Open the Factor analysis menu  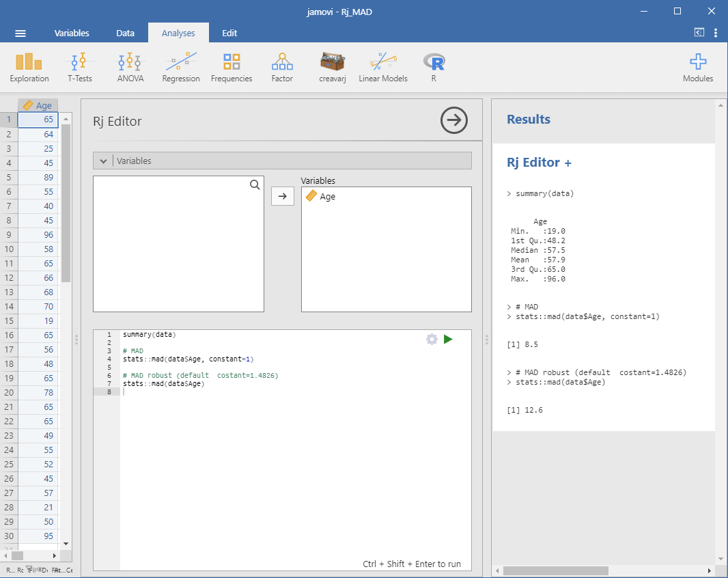point(282,68)
